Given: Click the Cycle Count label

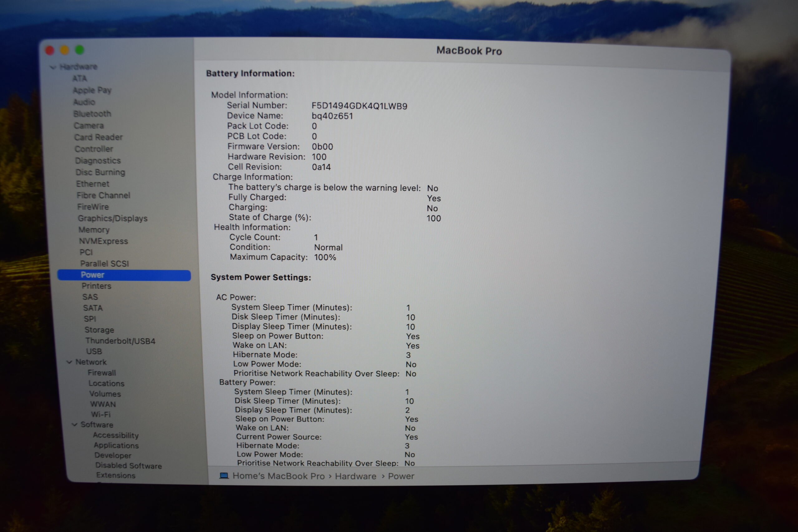Looking at the screenshot, I should tap(255, 237).
